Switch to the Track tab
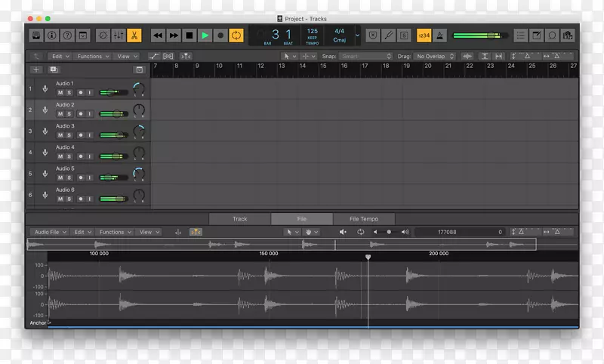 (x=239, y=219)
